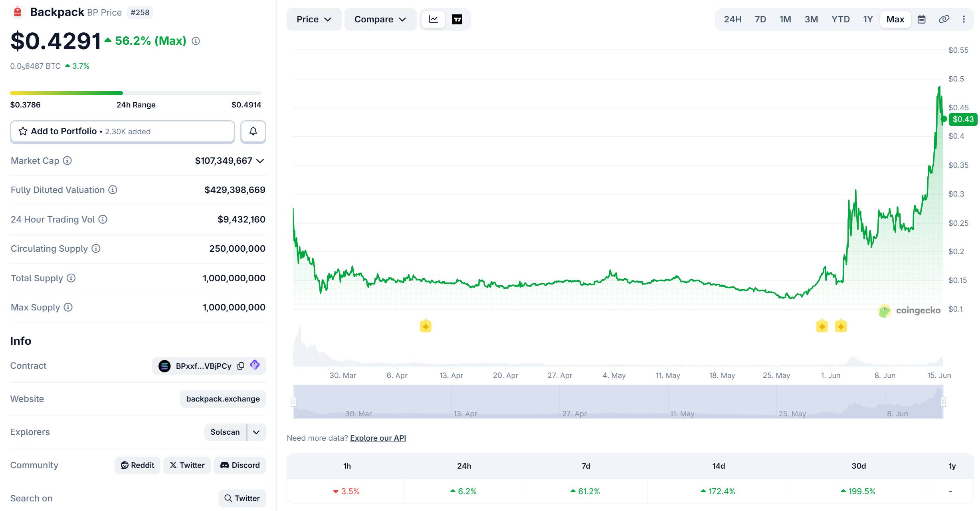The width and height of the screenshot is (980, 511).
Task: Open backpack.exchange website link
Action: [223, 399]
